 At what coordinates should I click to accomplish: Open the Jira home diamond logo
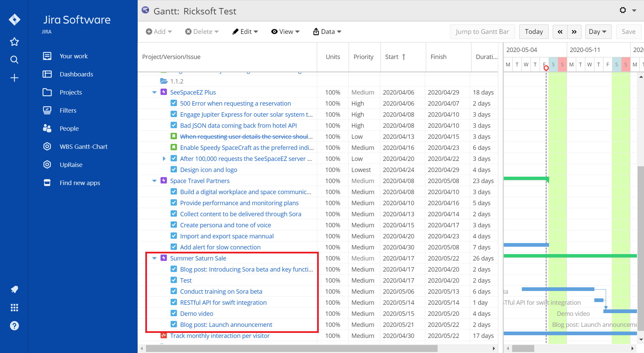tap(14, 20)
